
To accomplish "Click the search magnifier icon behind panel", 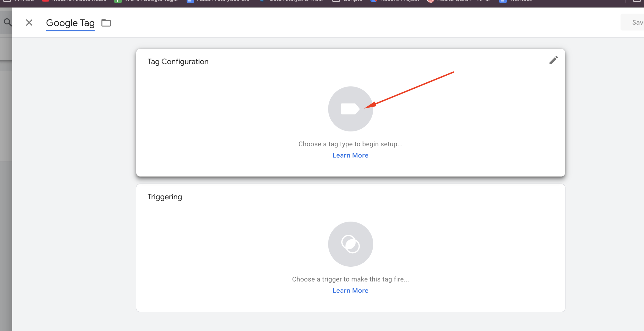I will pos(8,22).
